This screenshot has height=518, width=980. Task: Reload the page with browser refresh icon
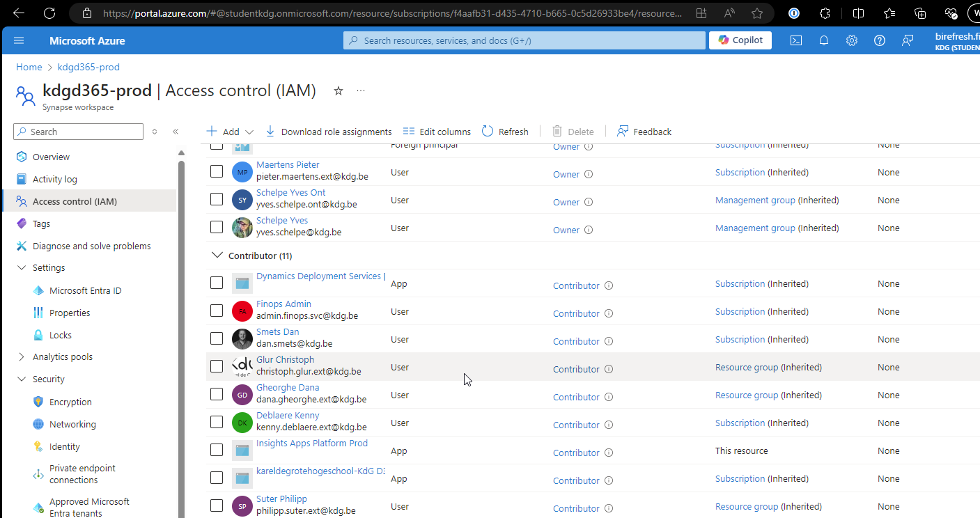pyautogui.click(x=49, y=13)
